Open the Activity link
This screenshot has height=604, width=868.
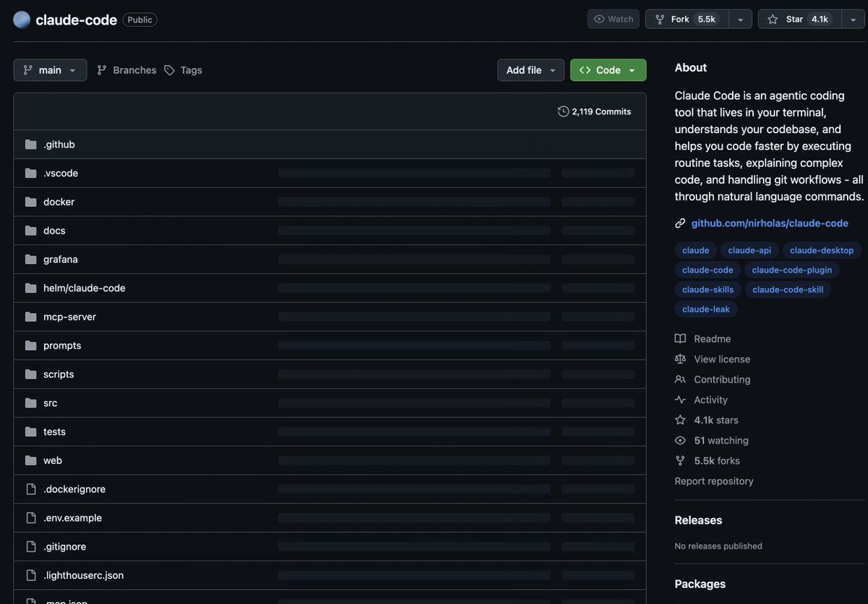(711, 400)
